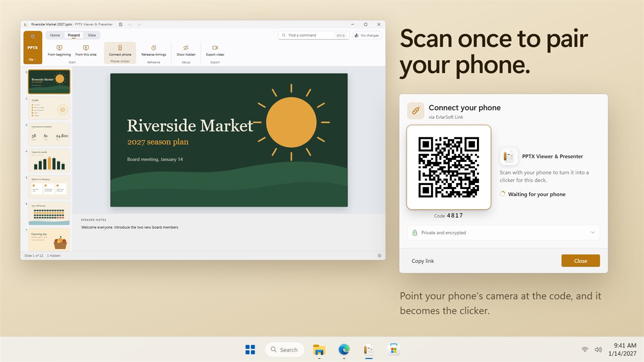This screenshot has height=362, width=644.
Task: Click the undo arrow in title bar
Action: click(130, 24)
